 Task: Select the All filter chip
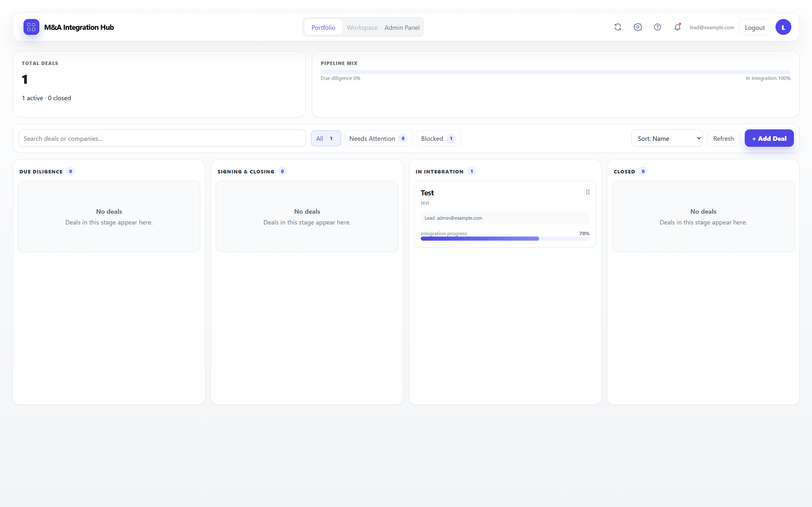pos(326,139)
